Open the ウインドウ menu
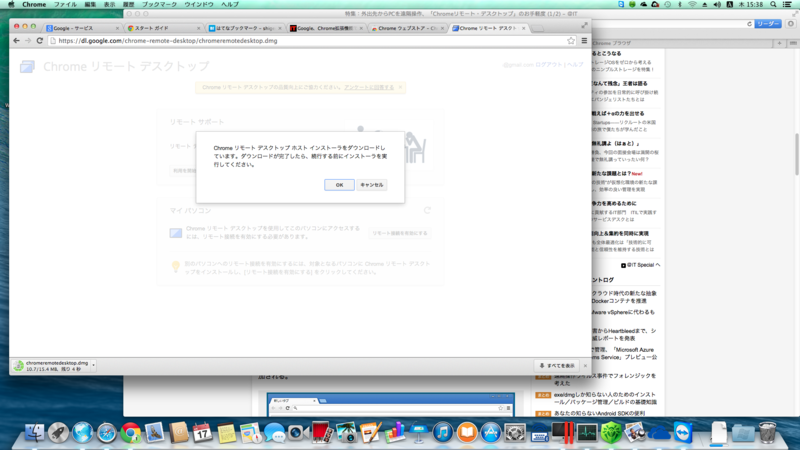 coord(198,4)
